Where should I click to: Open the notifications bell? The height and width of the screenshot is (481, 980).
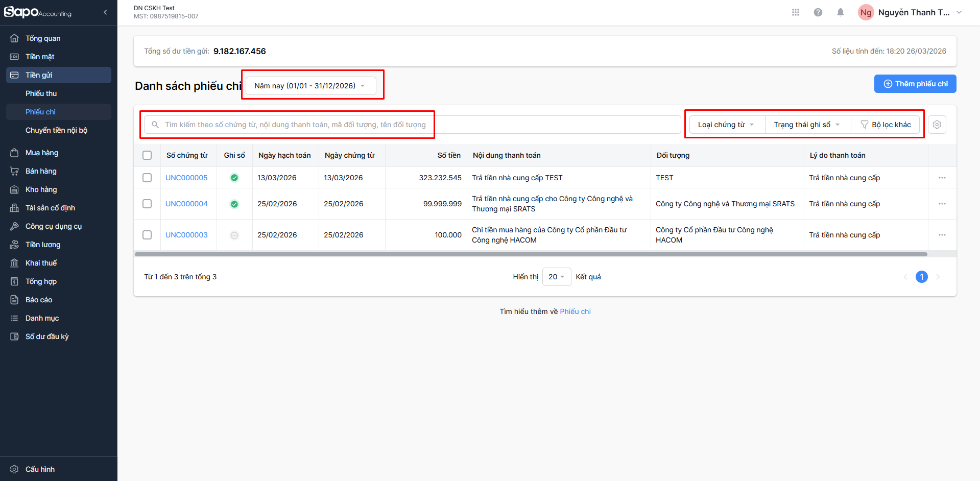(x=840, y=12)
